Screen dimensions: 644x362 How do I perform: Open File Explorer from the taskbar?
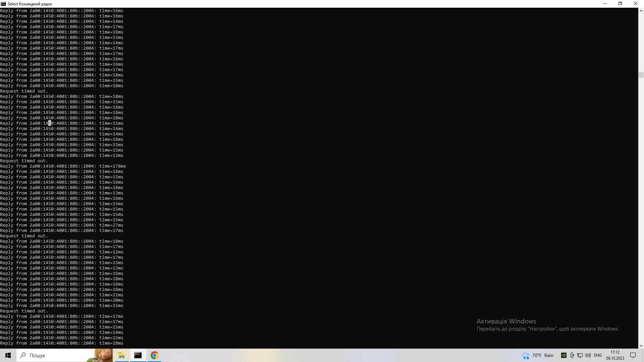tap(121, 355)
